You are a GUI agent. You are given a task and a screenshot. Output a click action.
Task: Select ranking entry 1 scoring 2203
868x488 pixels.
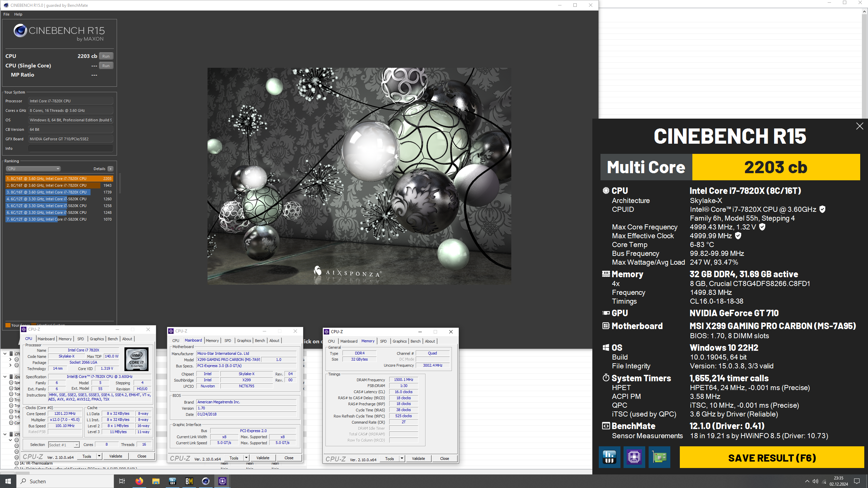point(59,179)
